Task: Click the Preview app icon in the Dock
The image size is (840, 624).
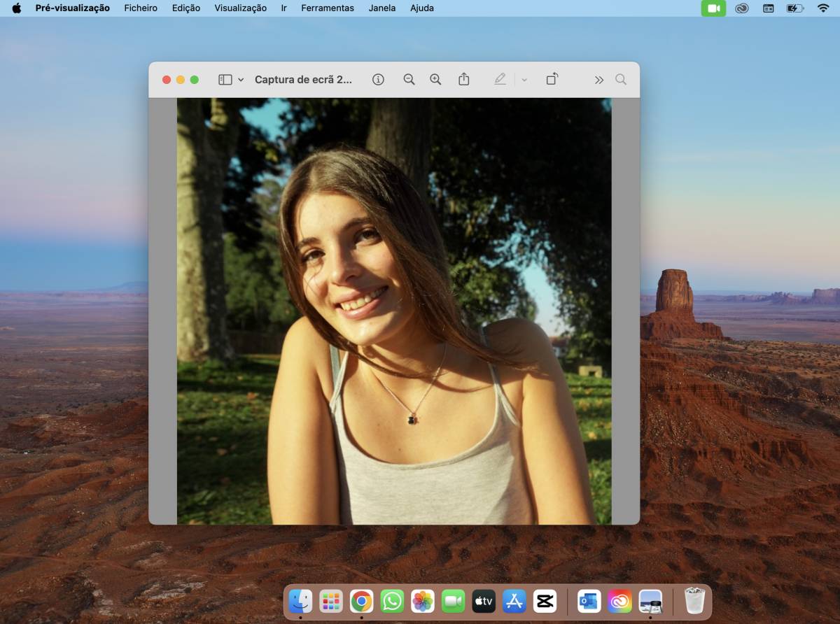Action: pyautogui.click(x=650, y=601)
